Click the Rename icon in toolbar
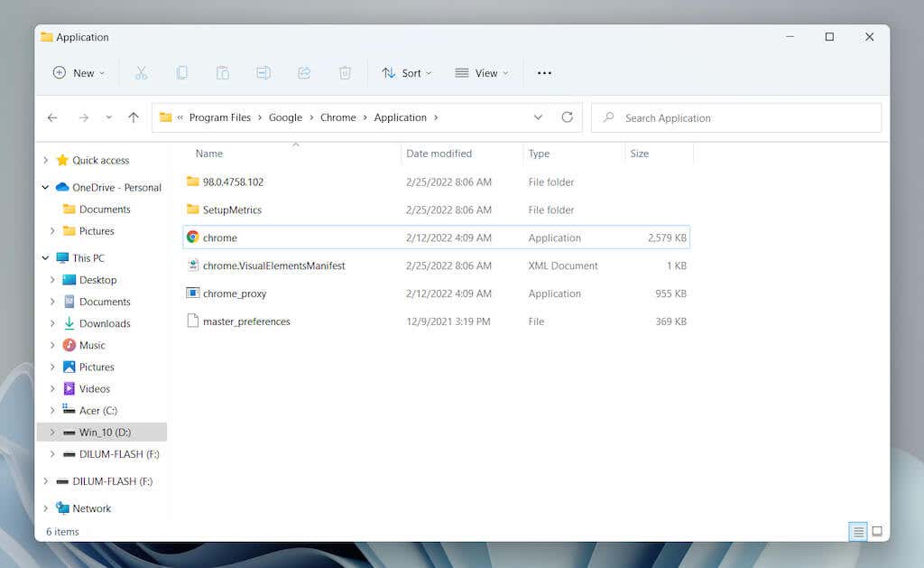 [263, 73]
